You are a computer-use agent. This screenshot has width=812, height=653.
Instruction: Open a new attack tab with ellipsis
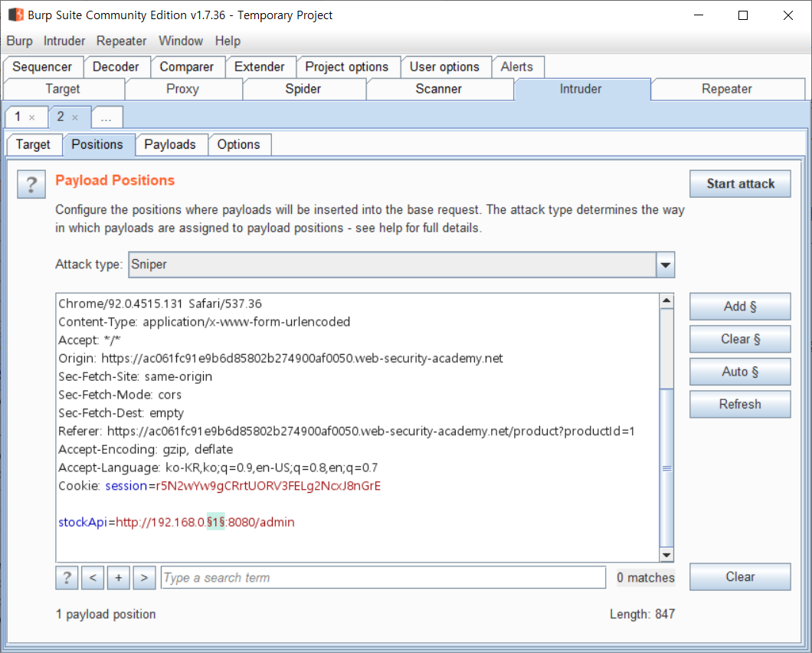tap(106, 117)
